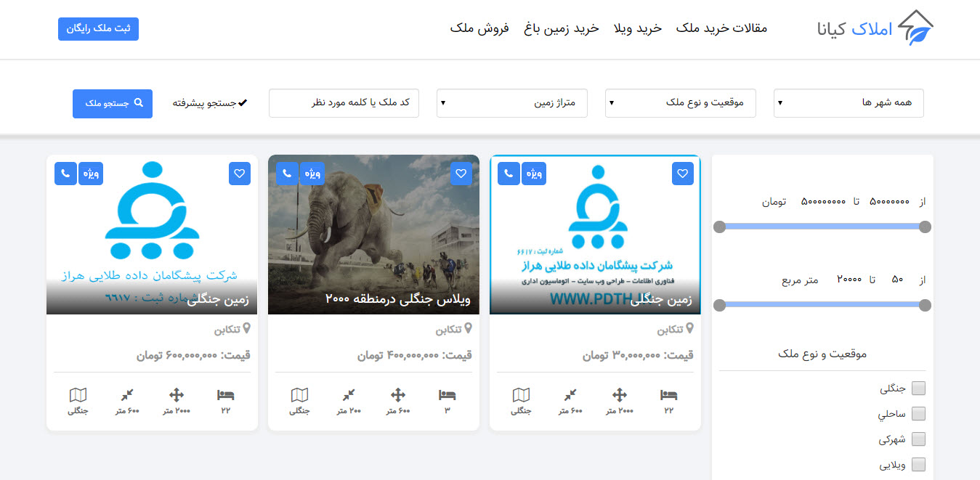Favorite the elephant villa listing via heart icon

click(461, 173)
